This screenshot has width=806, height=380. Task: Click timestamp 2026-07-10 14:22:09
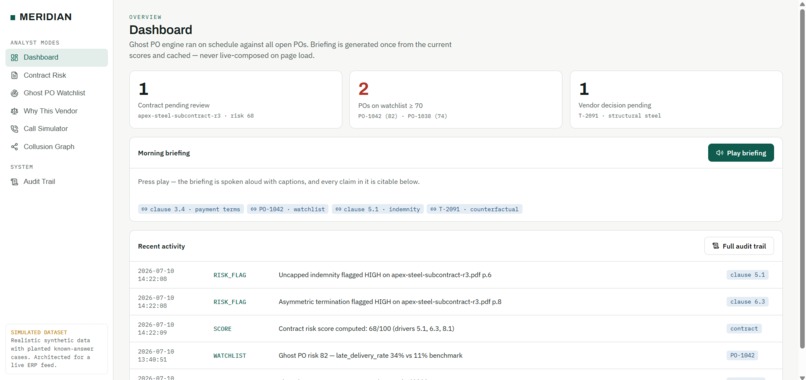tap(156, 329)
